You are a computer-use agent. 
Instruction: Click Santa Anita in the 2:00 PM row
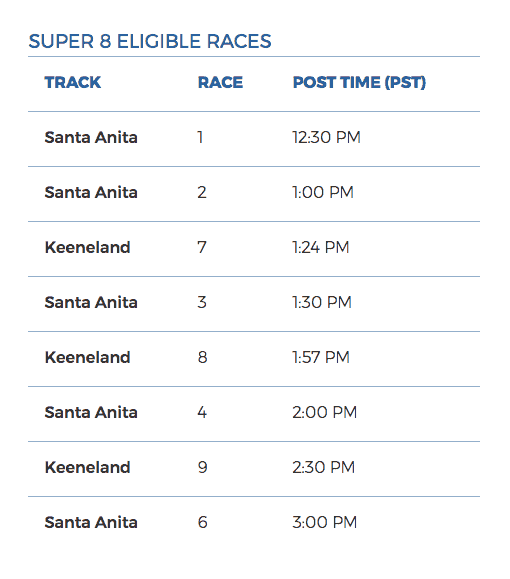click(x=91, y=412)
